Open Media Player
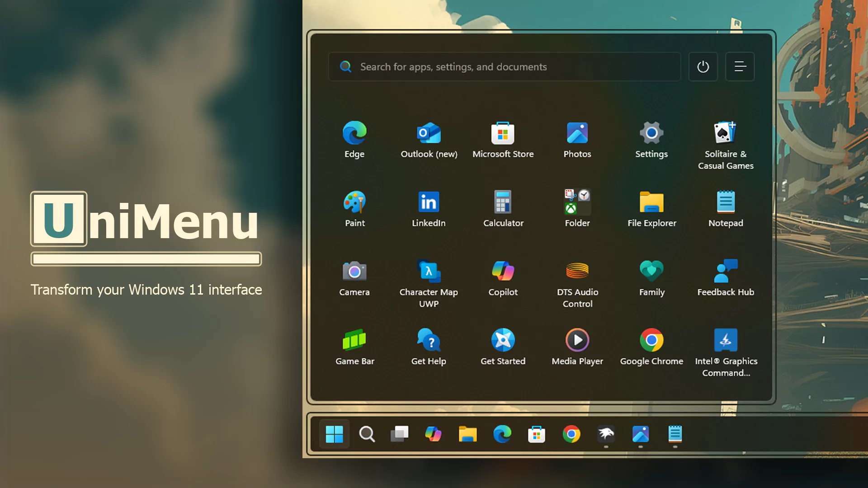868x488 pixels. coord(577,347)
